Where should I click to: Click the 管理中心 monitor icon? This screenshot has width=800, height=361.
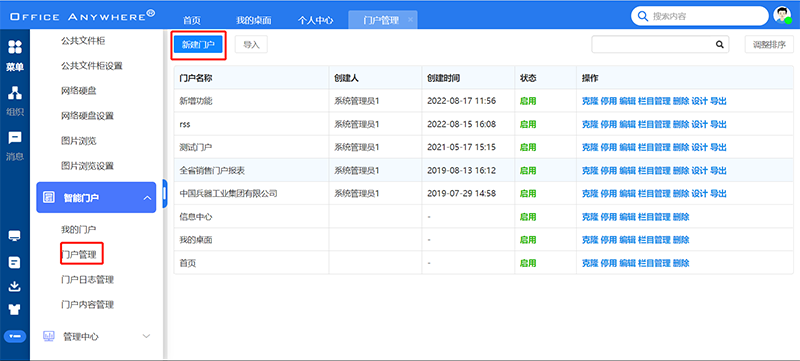pos(49,337)
